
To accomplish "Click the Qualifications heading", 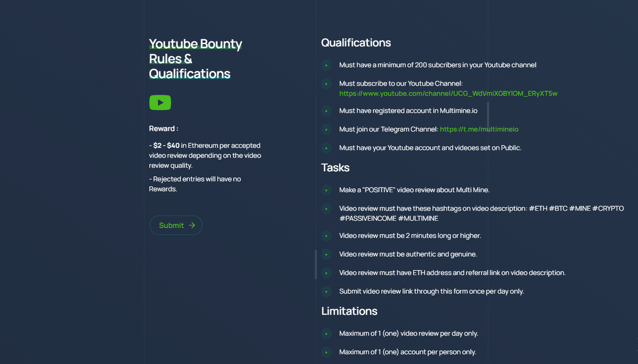I will (356, 43).
